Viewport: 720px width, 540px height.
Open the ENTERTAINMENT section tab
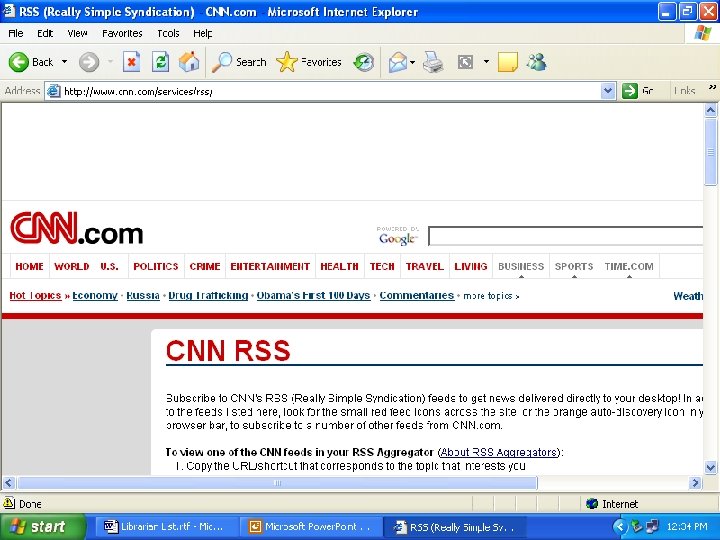click(270, 266)
